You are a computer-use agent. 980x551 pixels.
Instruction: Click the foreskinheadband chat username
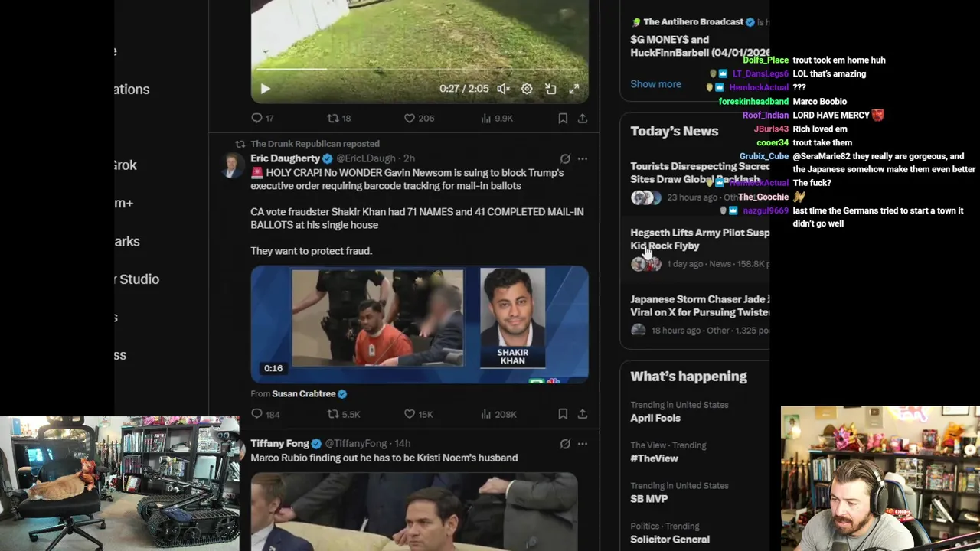point(753,102)
